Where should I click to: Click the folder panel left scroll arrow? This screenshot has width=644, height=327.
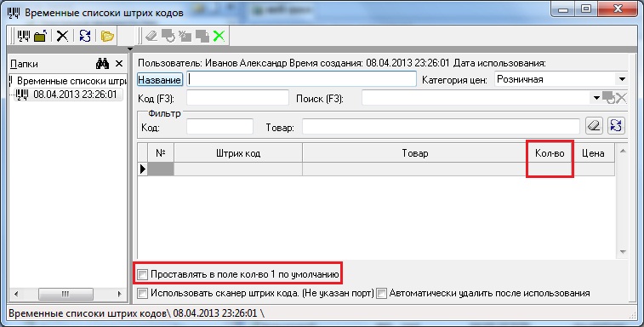click(x=16, y=294)
